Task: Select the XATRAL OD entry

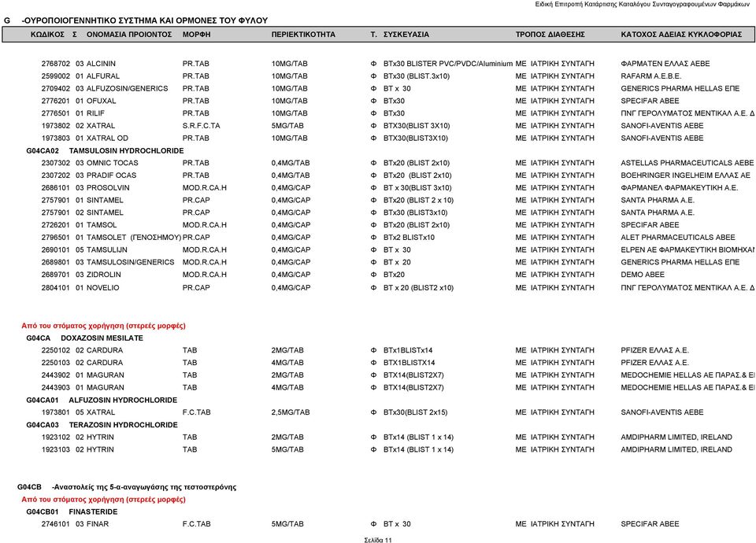Action: pyautogui.click(x=107, y=139)
